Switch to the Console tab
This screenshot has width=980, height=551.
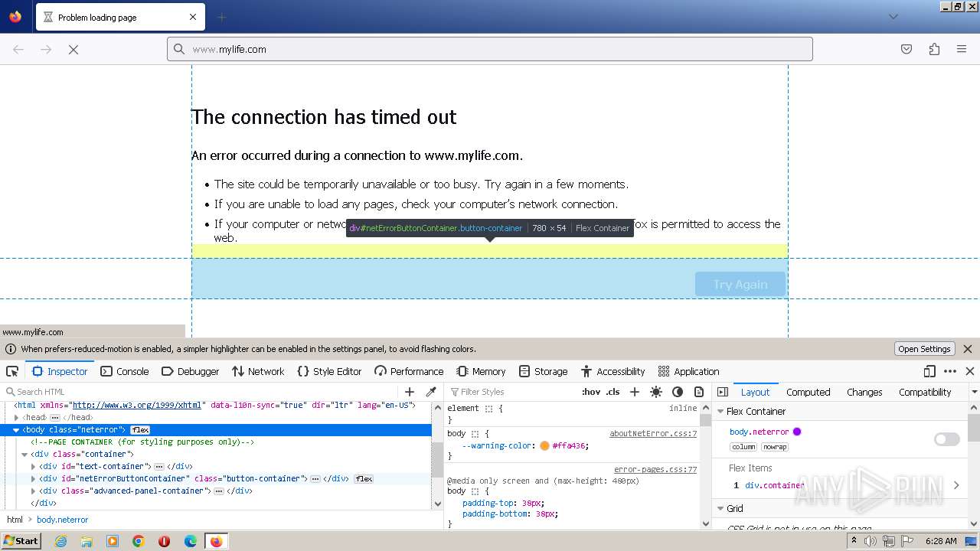click(125, 371)
